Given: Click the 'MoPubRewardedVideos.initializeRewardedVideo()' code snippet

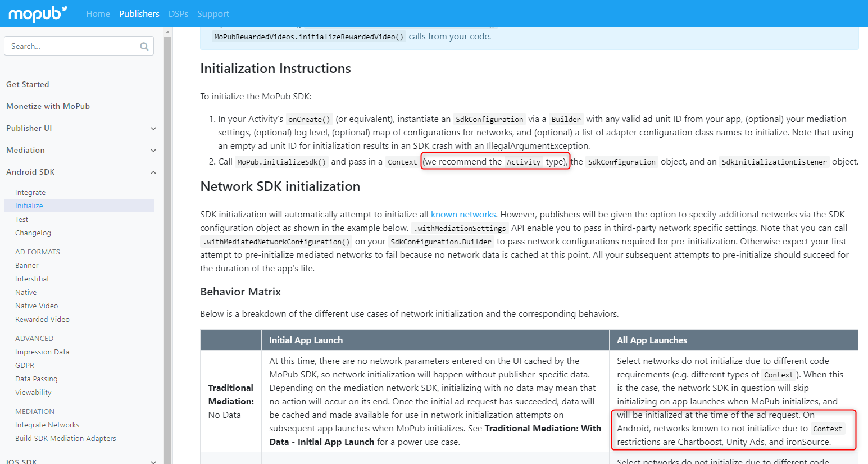Looking at the screenshot, I should pyautogui.click(x=309, y=37).
